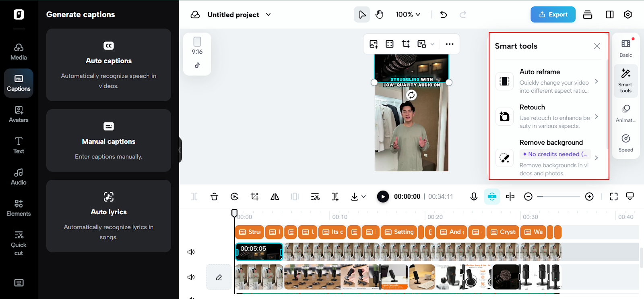Viewport: 644px width, 299px height.
Task: Change the 9:16 aspect ratio
Action: pos(197,46)
